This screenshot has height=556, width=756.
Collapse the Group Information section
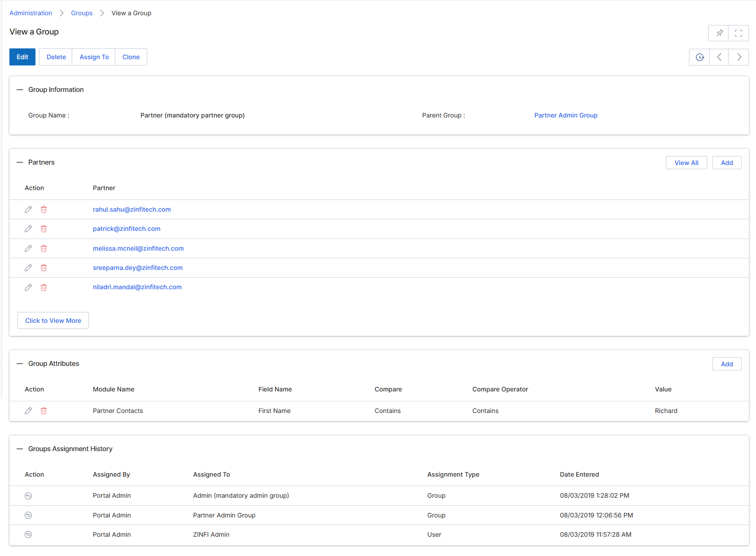(20, 90)
